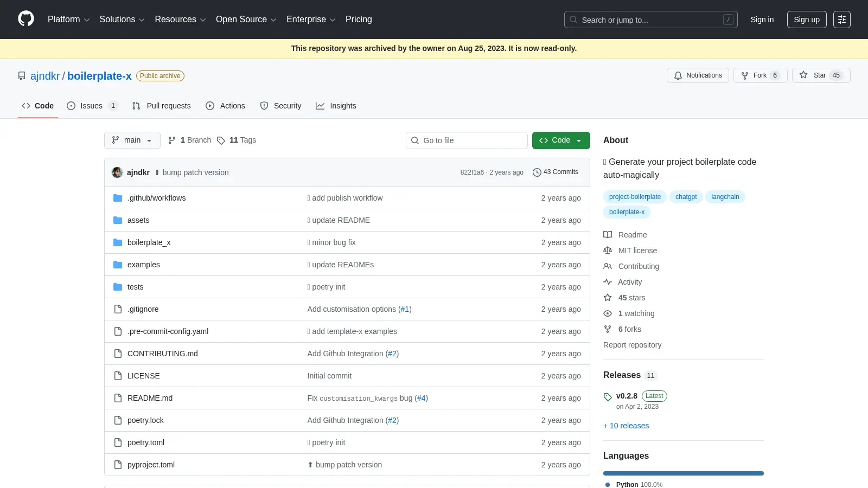
Task: Open issue #4 link in README.md row
Action: (x=422, y=398)
